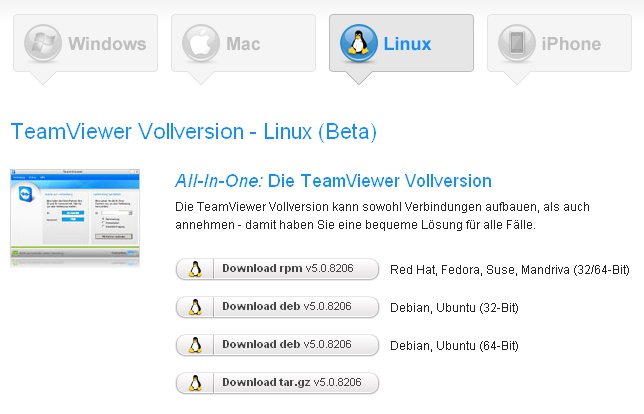
Task: Click penguin icon on 32-Bit deb button
Action: (196, 307)
